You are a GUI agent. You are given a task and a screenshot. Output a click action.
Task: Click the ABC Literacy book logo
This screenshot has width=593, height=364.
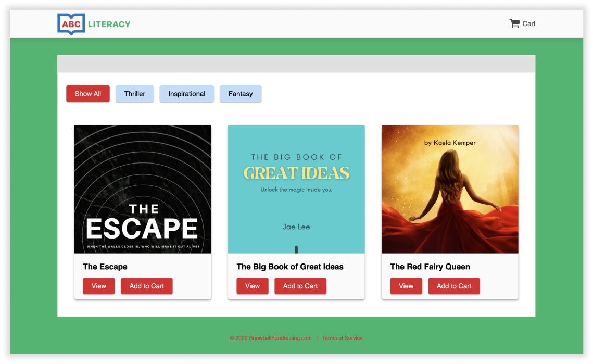(x=71, y=24)
